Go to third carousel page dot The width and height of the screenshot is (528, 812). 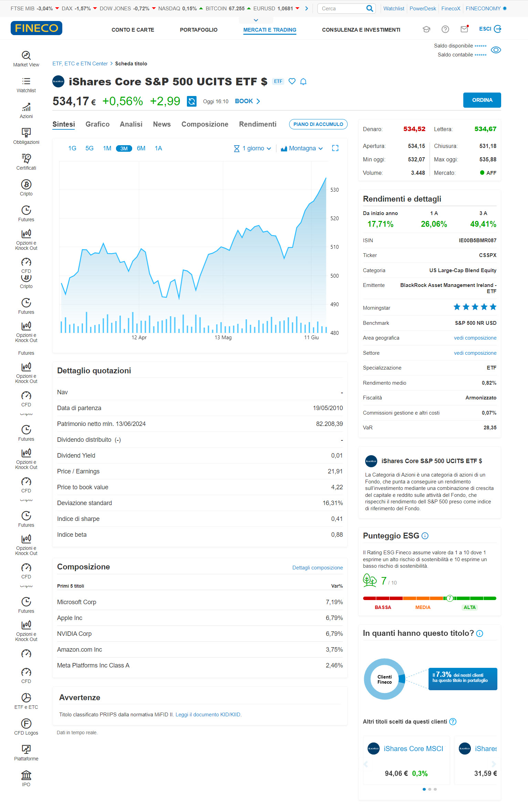[x=435, y=789]
